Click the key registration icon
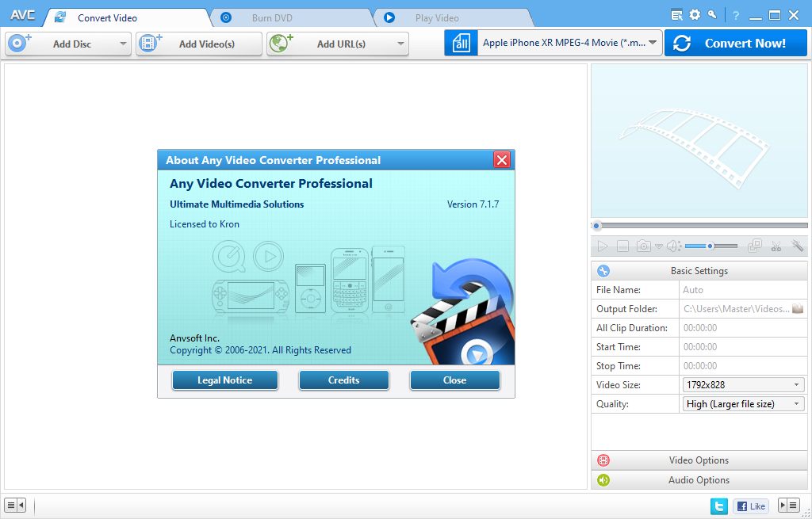 [x=713, y=15]
